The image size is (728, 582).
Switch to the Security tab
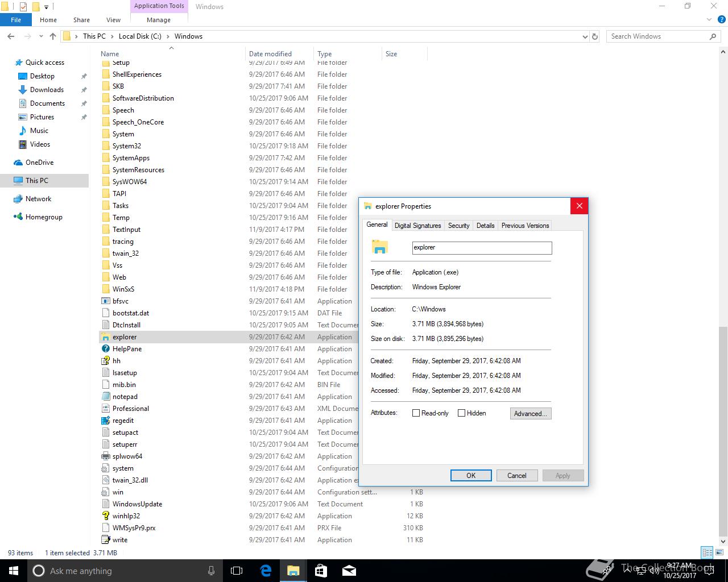coord(458,226)
